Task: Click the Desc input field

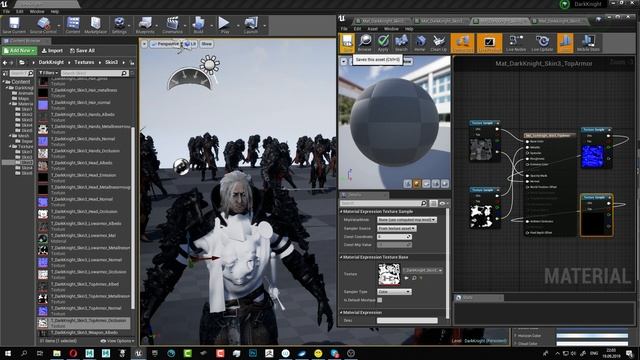Action: click(407, 320)
